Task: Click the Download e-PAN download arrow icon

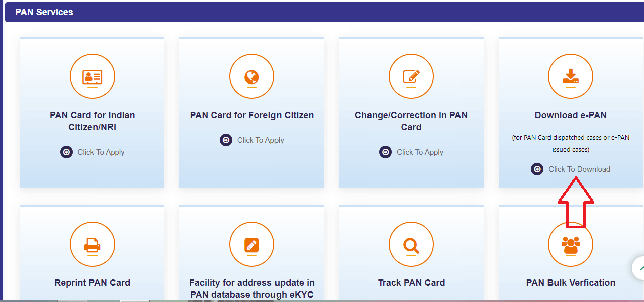Action: [570, 76]
